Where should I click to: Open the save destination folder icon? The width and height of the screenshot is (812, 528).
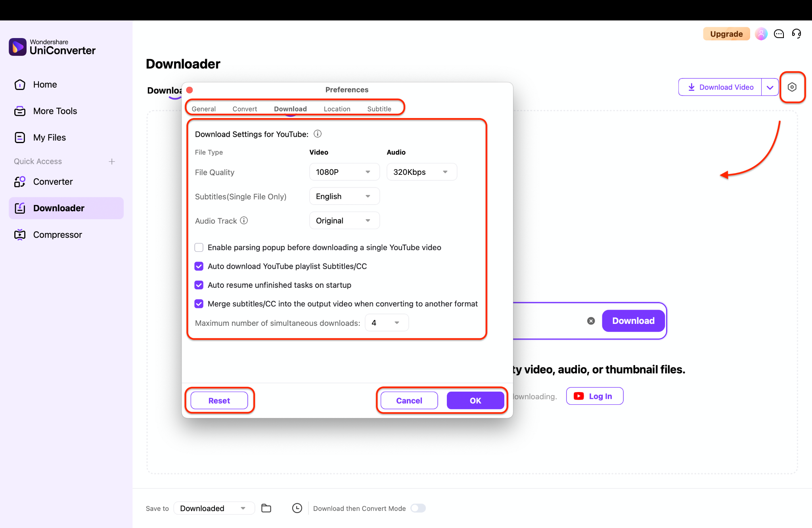coord(266,508)
